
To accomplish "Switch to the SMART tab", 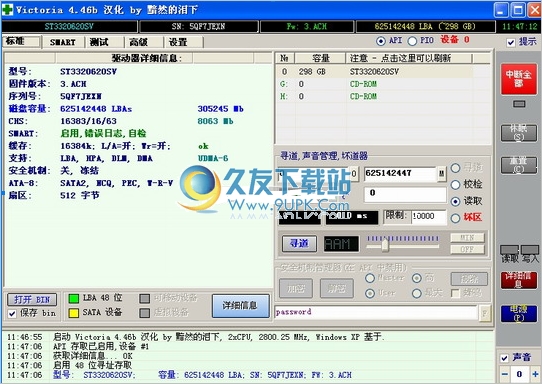I will 63,42.
